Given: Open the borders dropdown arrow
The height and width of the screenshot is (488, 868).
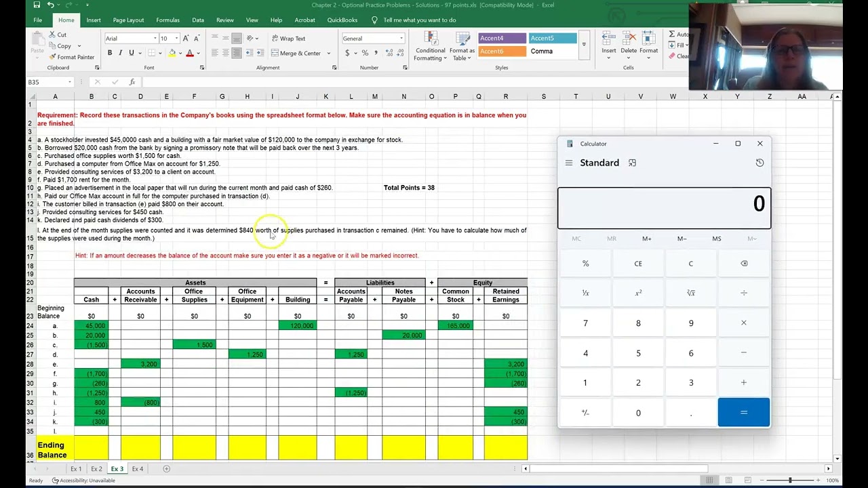Looking at the screenshot, I should pyautogui.click(x=161, y=53).
